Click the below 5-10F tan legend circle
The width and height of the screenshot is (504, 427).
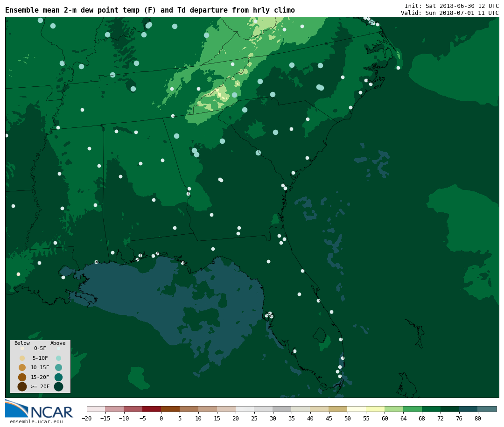[22, 358]
